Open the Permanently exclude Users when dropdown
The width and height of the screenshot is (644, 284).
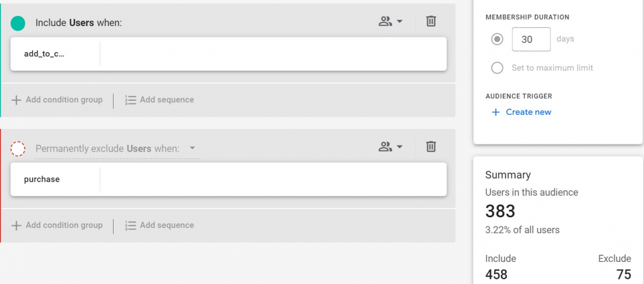pos(116,149)
